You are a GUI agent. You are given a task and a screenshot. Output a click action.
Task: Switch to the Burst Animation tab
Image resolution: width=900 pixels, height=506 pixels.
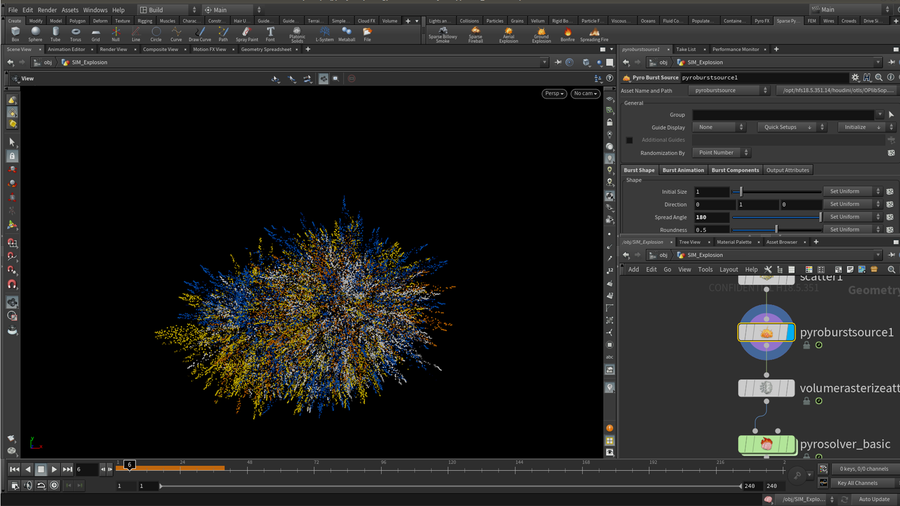click(683, 170)
